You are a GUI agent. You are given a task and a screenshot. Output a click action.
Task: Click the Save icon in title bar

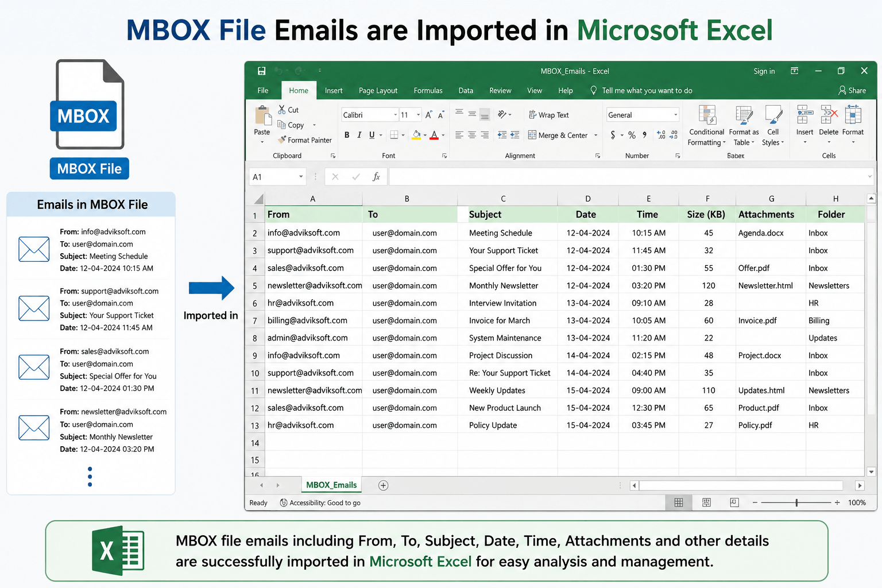tap(261, 71)
